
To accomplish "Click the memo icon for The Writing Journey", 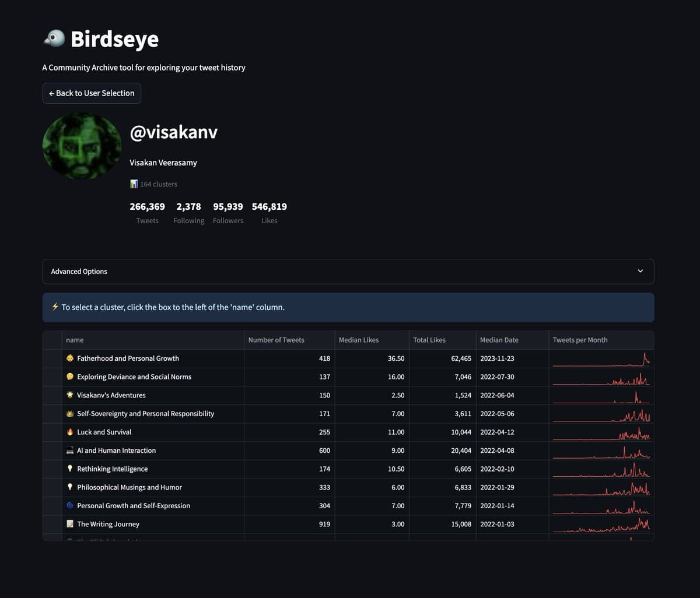I will pos(70,524).
